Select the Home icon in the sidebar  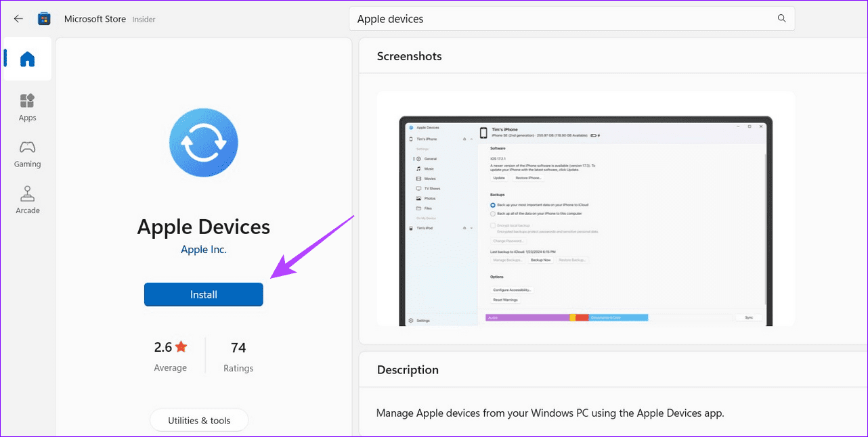pos(27,59)
